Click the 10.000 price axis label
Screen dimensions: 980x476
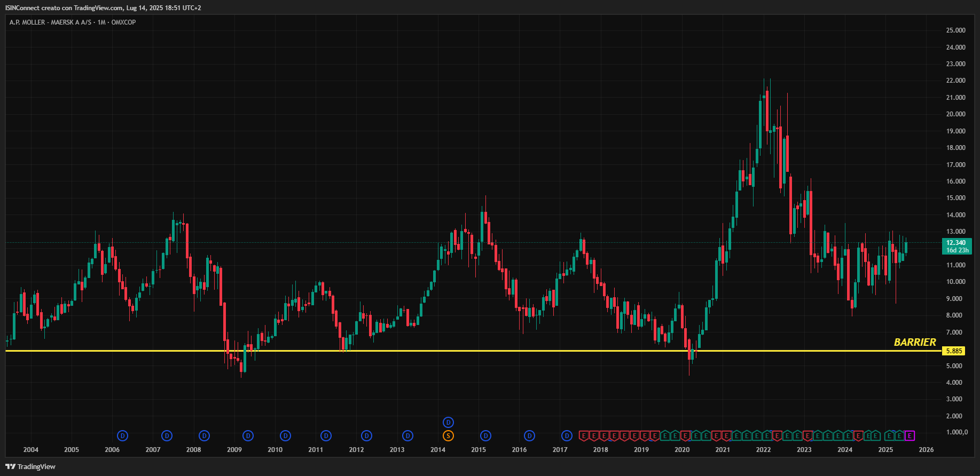(956, 282)
